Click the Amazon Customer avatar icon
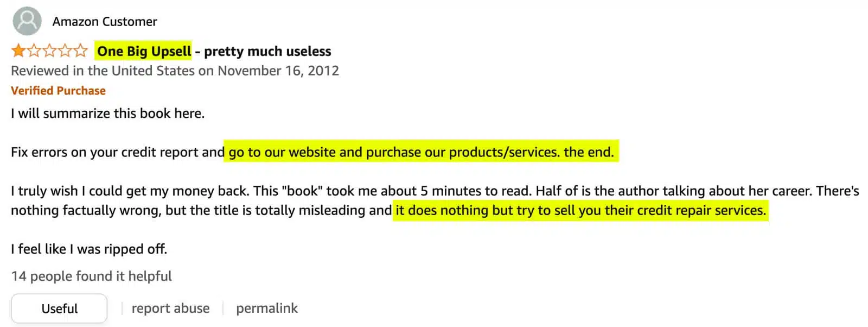The height and width of the screenshot is (327, 868). point(27,21)
